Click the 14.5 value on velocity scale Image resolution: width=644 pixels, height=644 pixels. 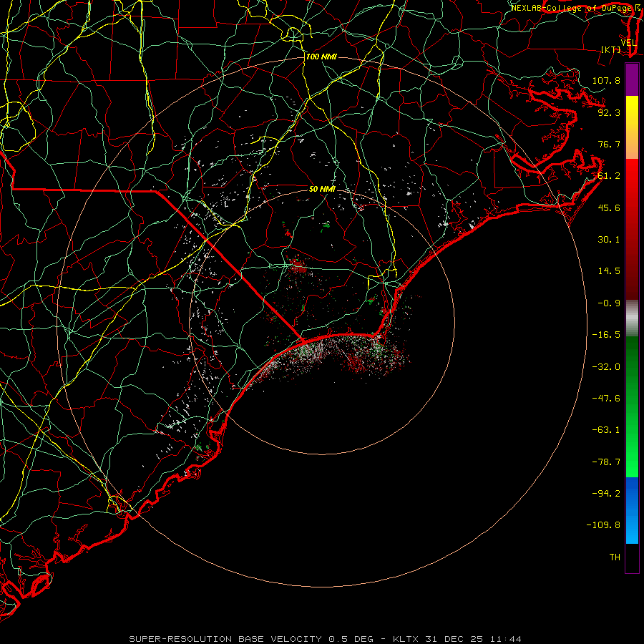[609, 271]
